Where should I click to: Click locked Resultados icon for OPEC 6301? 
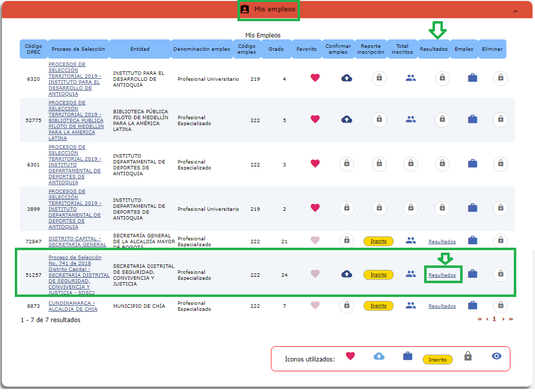442,163
